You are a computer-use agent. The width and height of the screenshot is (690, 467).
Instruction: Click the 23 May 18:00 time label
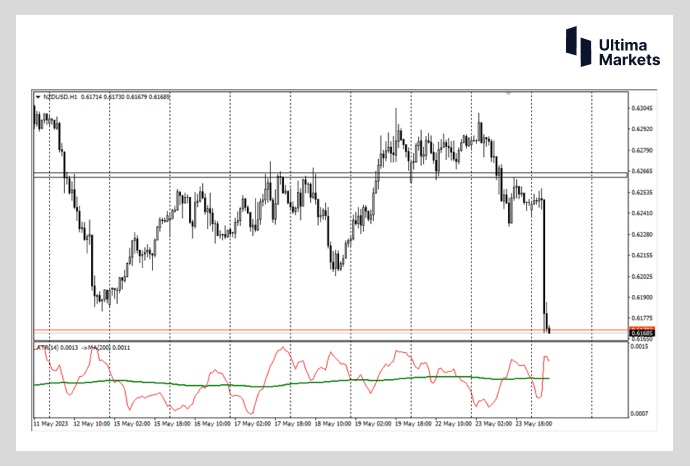point(533,423)
